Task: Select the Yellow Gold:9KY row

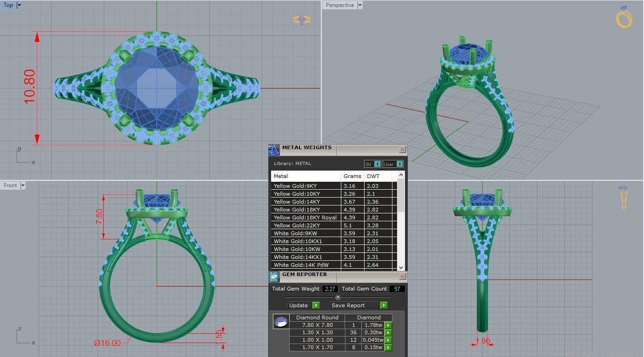Action: pyautogui.click(x=334, y=186)
